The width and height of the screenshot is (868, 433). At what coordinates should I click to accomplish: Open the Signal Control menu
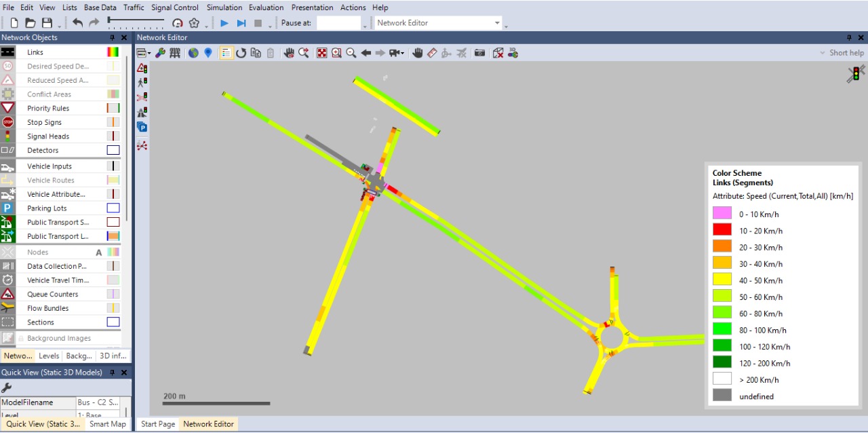(x=175, y=7)
